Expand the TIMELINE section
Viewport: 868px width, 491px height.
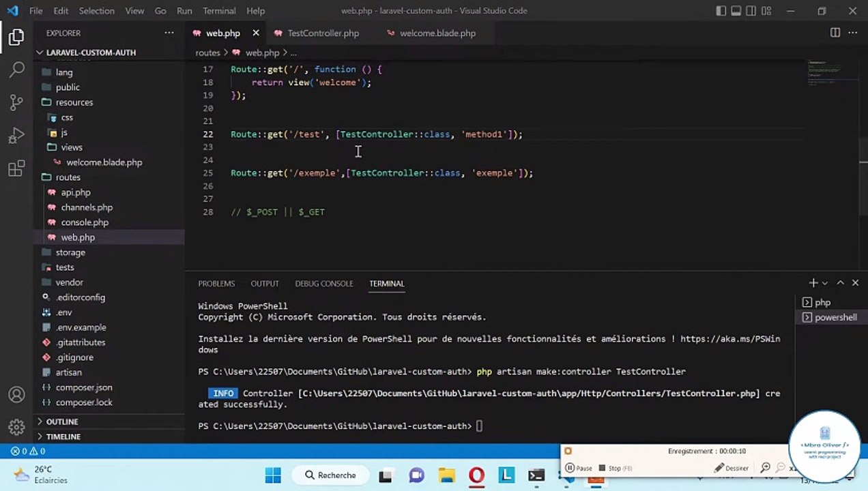109,436
